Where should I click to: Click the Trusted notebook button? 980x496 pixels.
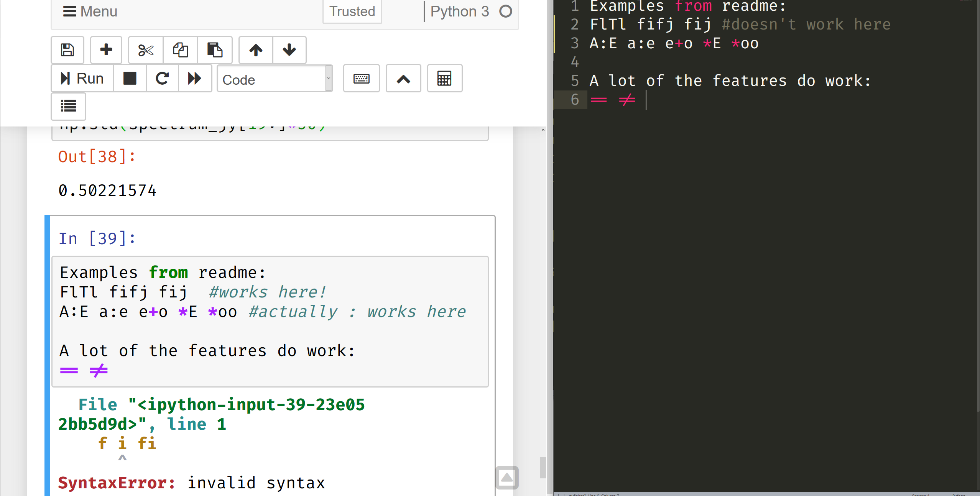click(352, 11)
